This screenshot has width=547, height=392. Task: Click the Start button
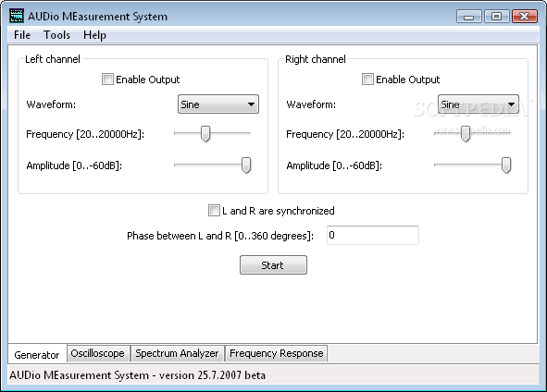point(273,265)
